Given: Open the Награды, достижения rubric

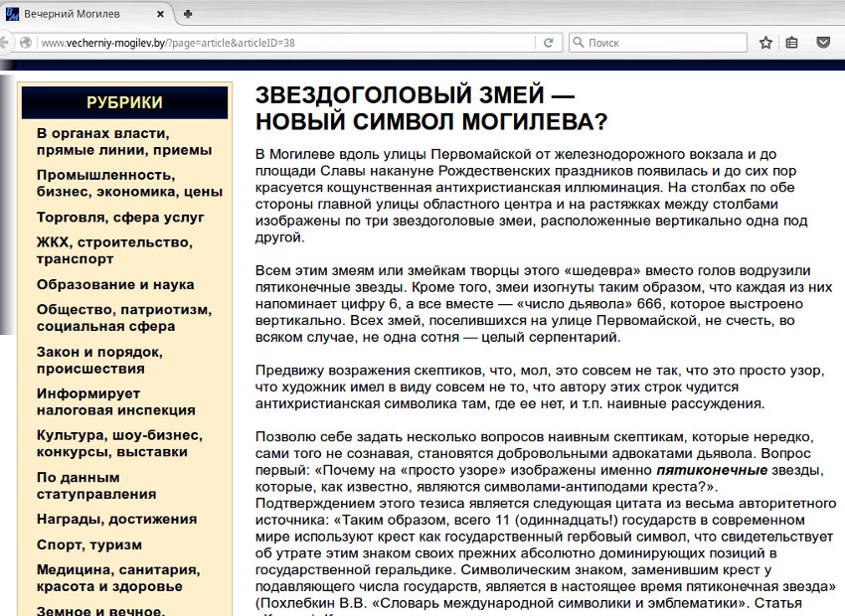Looking at the screenshot, I should click(116, 519).
